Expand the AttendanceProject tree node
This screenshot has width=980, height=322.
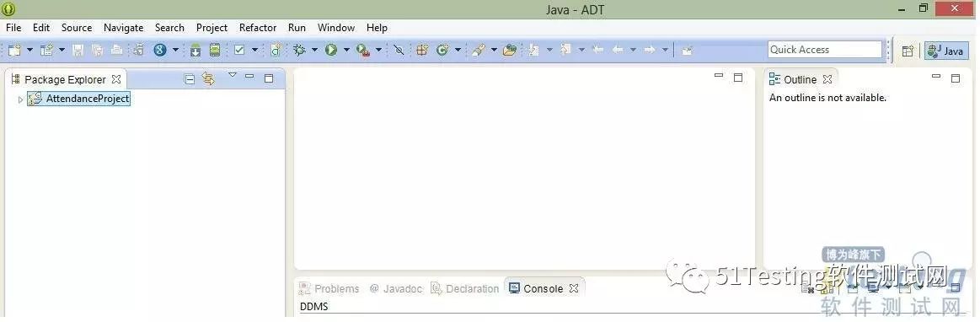20,99
